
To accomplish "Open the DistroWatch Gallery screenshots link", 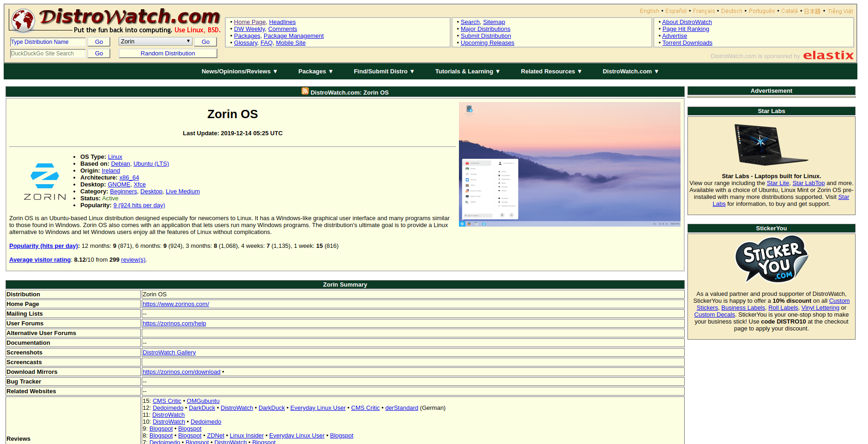I will (x=169, y=352).
